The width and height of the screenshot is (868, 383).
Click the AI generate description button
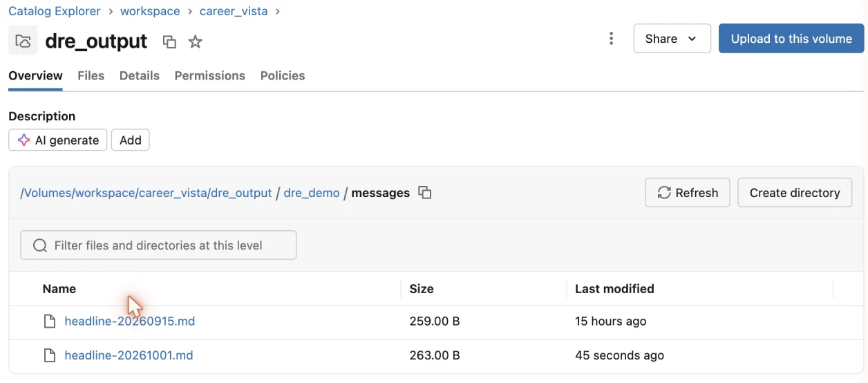click(58, 140)
